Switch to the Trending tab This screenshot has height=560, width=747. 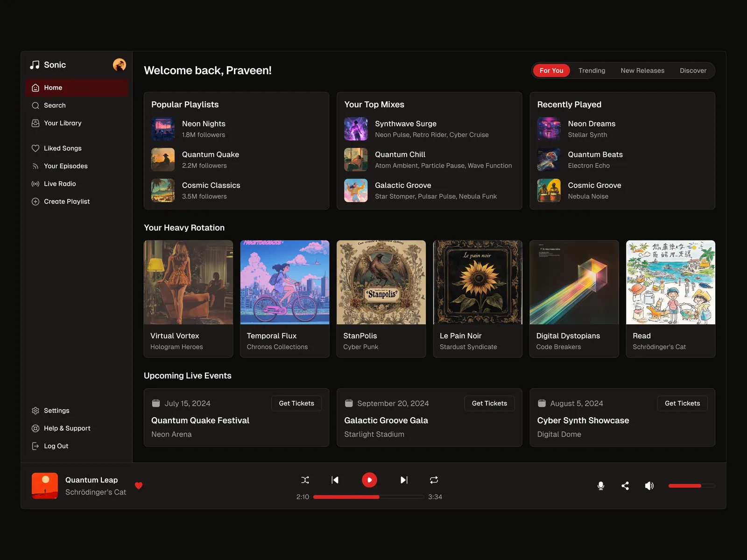592,70
